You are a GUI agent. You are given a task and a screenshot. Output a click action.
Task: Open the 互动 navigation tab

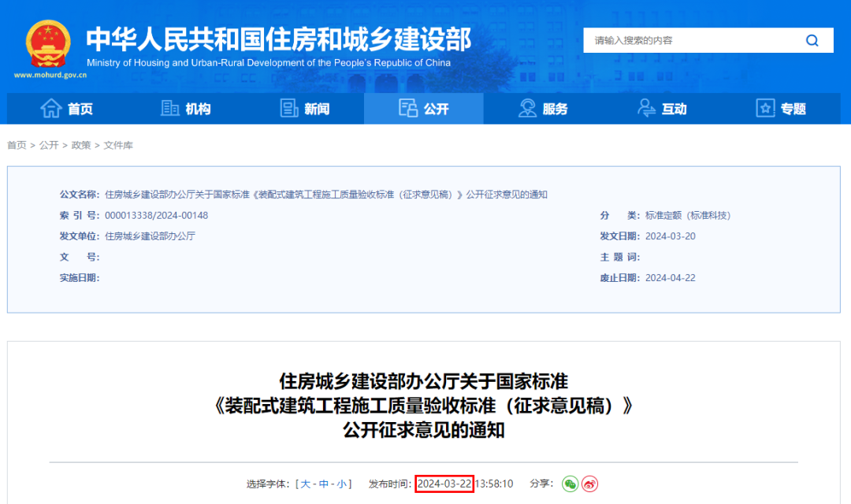tap(662, 109)
